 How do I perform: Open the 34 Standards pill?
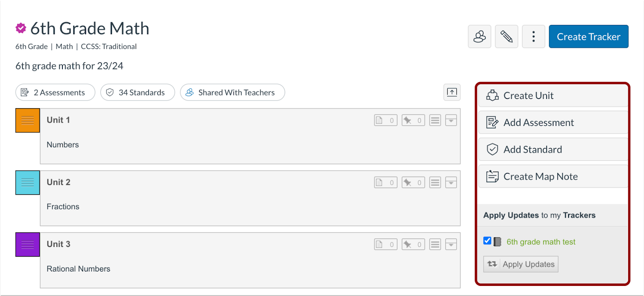tap(138, 92)
